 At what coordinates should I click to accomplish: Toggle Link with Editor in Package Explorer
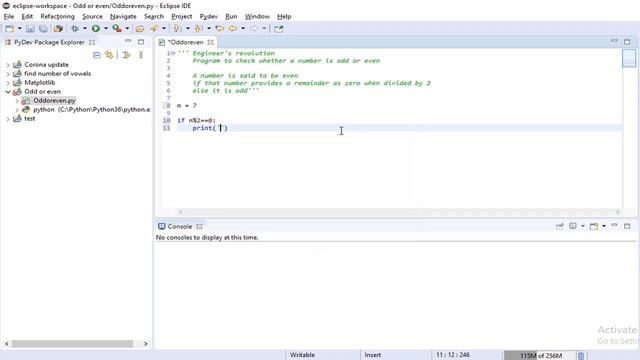(x=109, y=55)
